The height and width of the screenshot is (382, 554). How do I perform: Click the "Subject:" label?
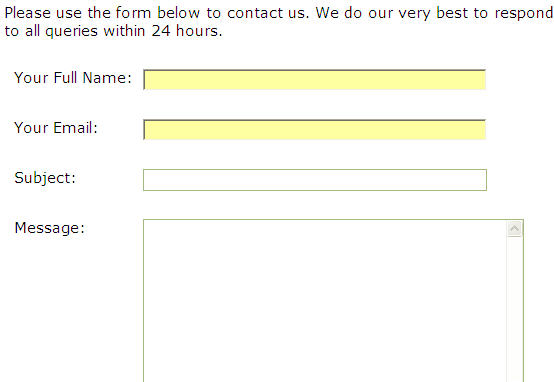click(45, 178)
